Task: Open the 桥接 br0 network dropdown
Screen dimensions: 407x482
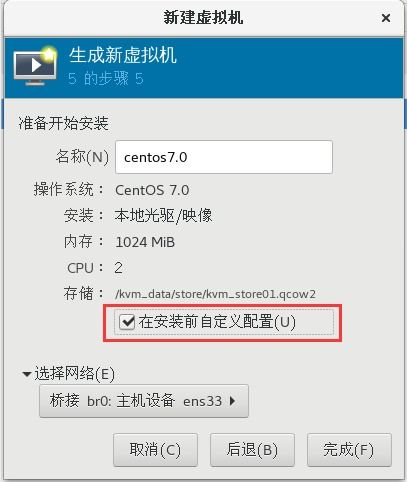Action: 144,401
